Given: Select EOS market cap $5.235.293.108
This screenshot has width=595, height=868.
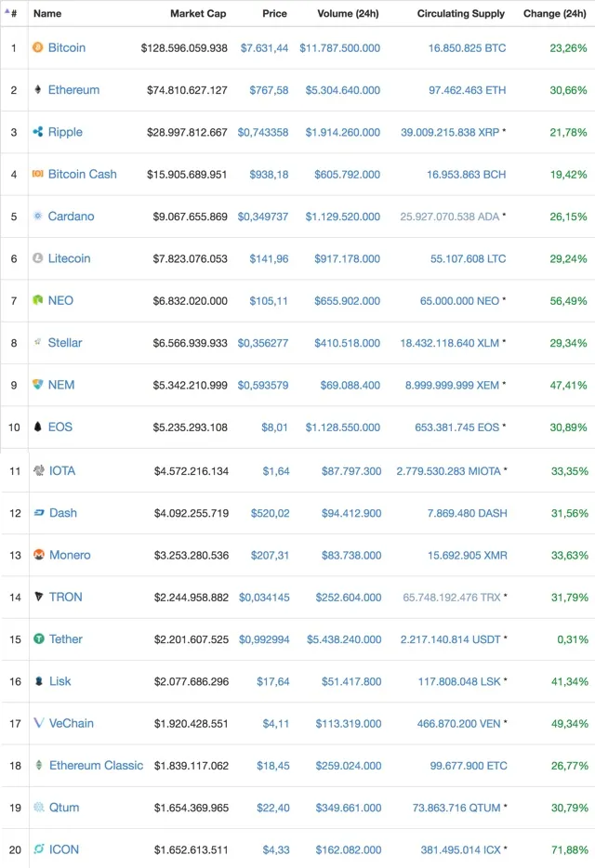Looking at the screenshot, I should tap(190, 427).
